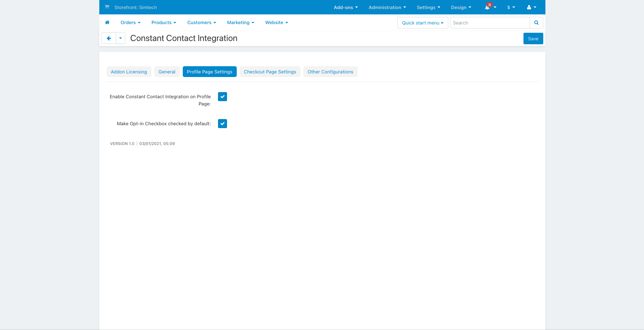Open the notifications bell icon
The image size is (644, 330).
pos(487,7)
